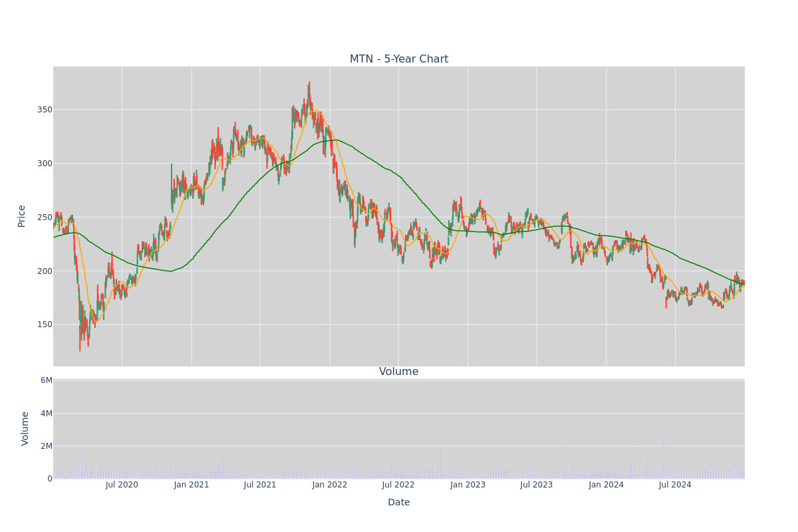Screen dimensions: 798x532
Task: Select the 350 price tick label
Action: click(x=44, y=110)
